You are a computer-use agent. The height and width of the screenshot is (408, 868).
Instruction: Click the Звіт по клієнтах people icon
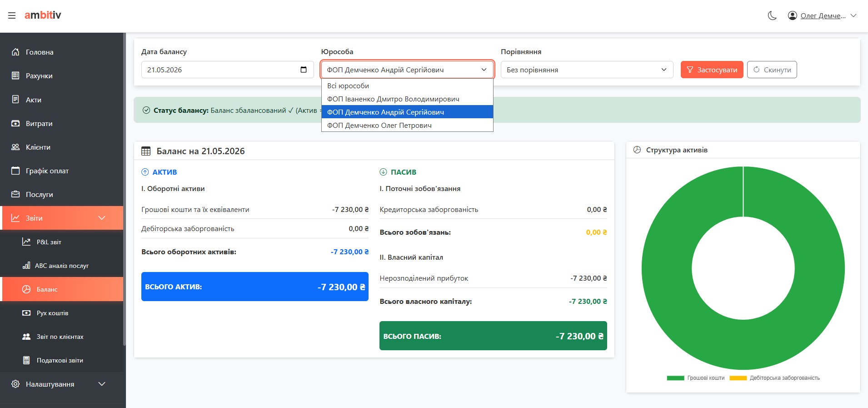click(26, 337)
